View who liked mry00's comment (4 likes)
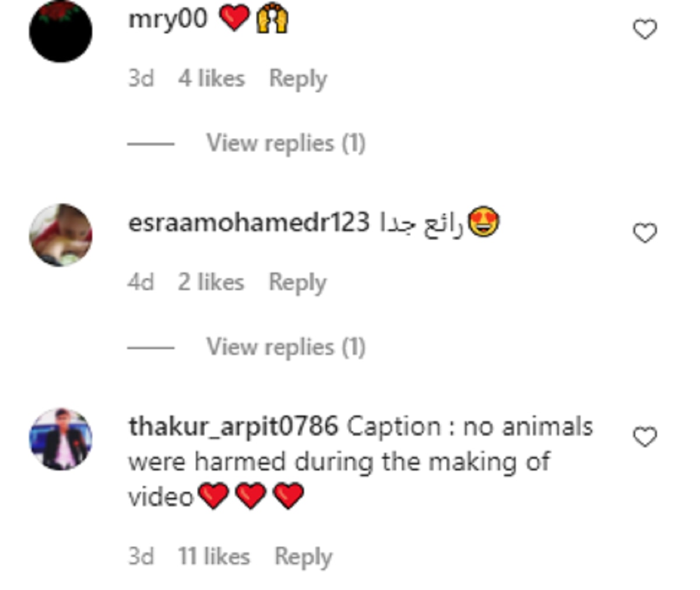The height and width of the screenshot is (590, 700). [x=211, y=79]
